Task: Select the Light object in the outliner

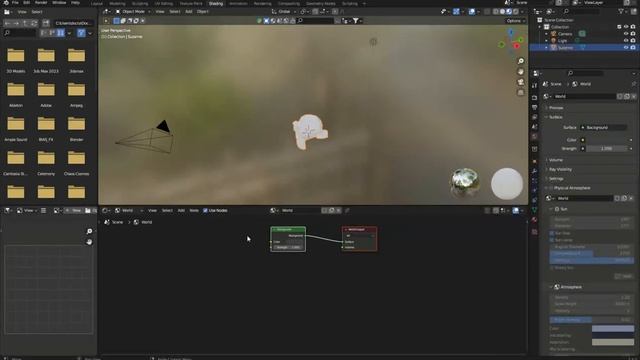Action: click(x=562, y=41)
